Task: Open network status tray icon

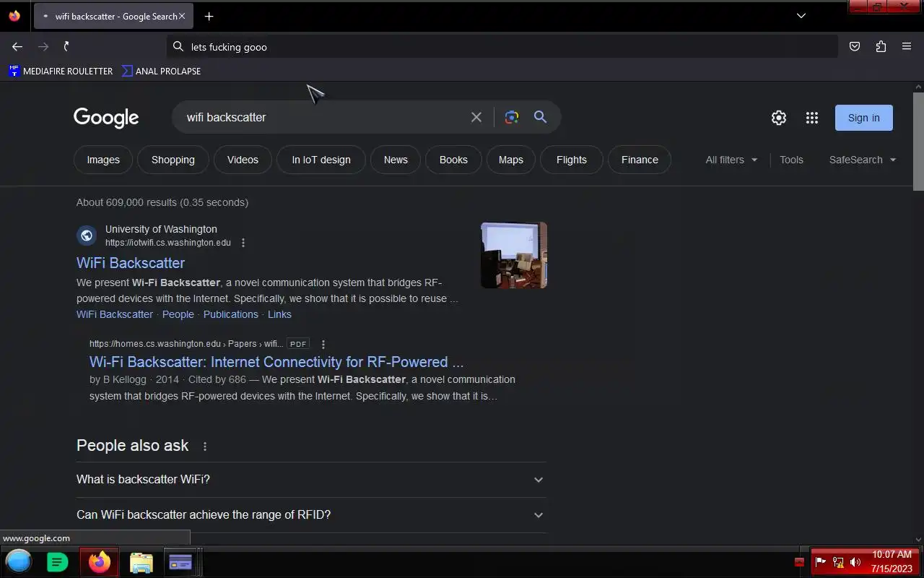Action: [x=838, y=562]
